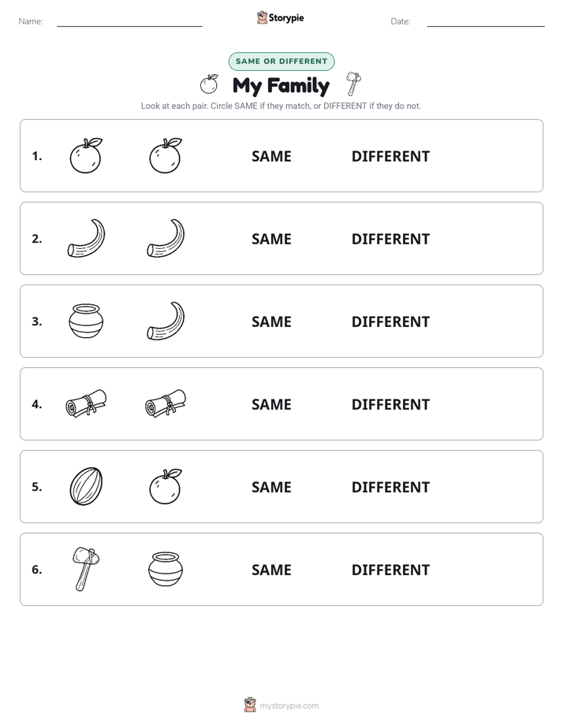Click the Name input line
563x728 pixels.
tap(129, 22)
